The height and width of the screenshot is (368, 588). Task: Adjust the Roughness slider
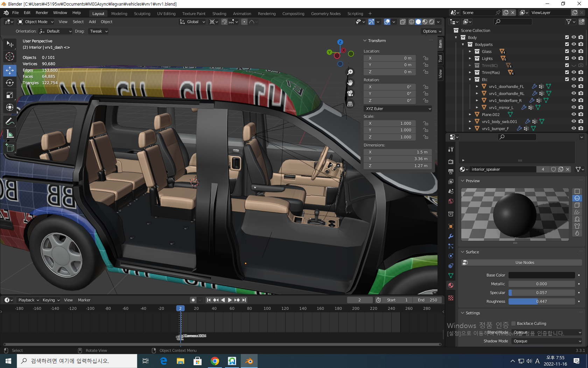coord(541,301)
